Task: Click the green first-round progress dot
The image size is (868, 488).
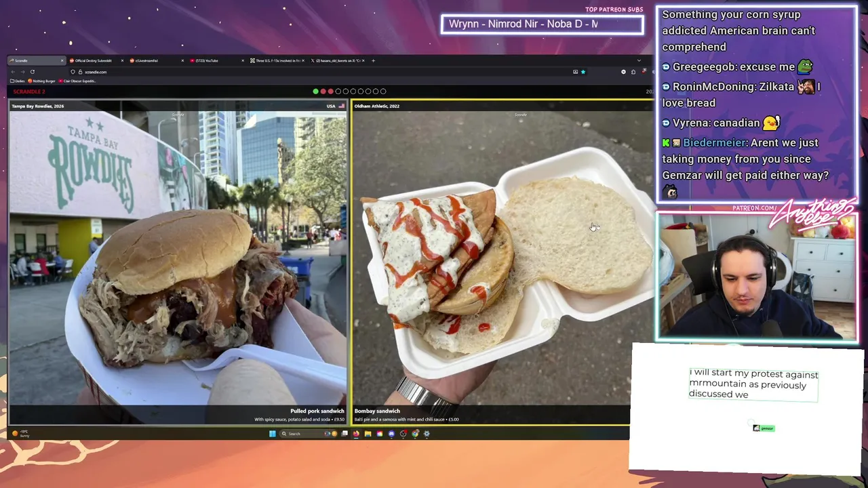Action: click(x=315, y=91)
